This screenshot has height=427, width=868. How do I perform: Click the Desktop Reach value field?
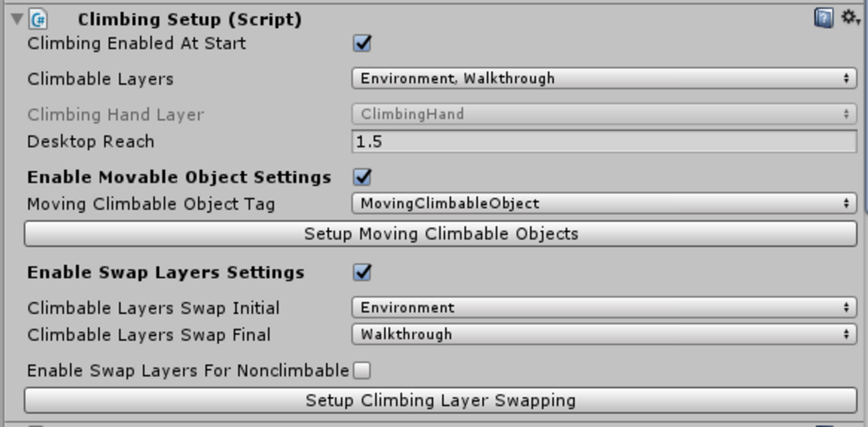604,141
